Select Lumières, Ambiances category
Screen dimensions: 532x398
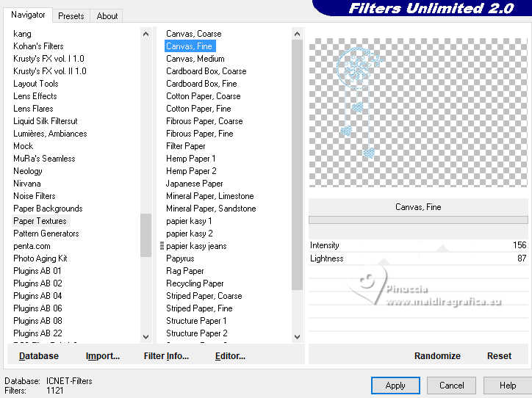click(x=50, y=134)
